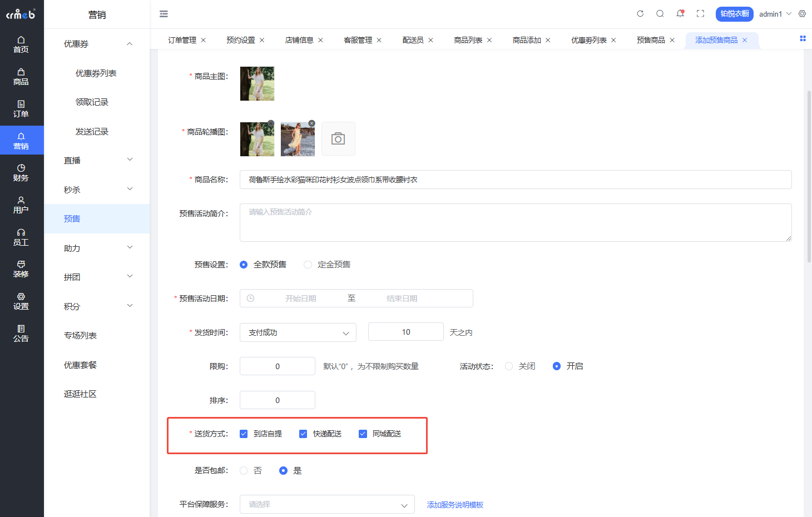This screenshot has width=812, height=517.
Task: Remove second carousel image via its x
Action: click(x=311, y=123)
